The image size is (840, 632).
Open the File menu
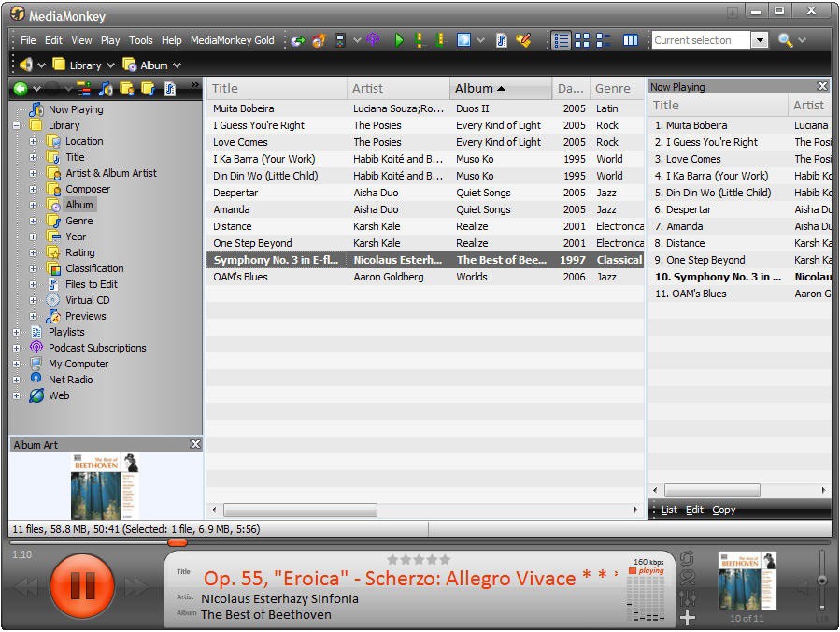[28, 40]
